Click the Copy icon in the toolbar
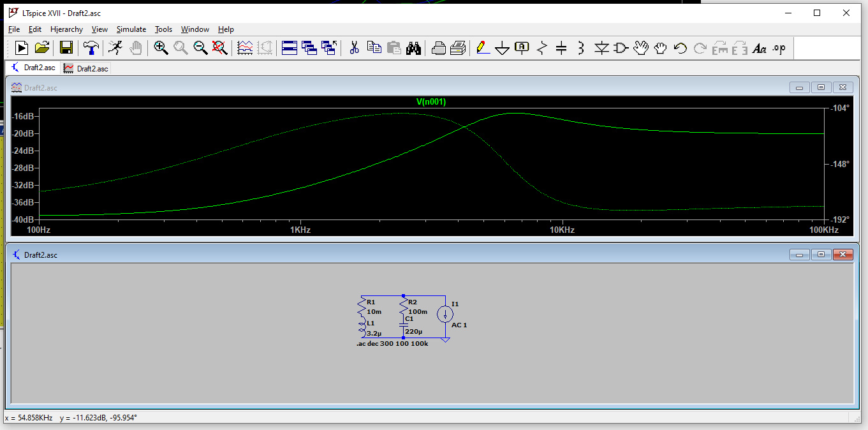868x430 pixels. tap(374, 48)
